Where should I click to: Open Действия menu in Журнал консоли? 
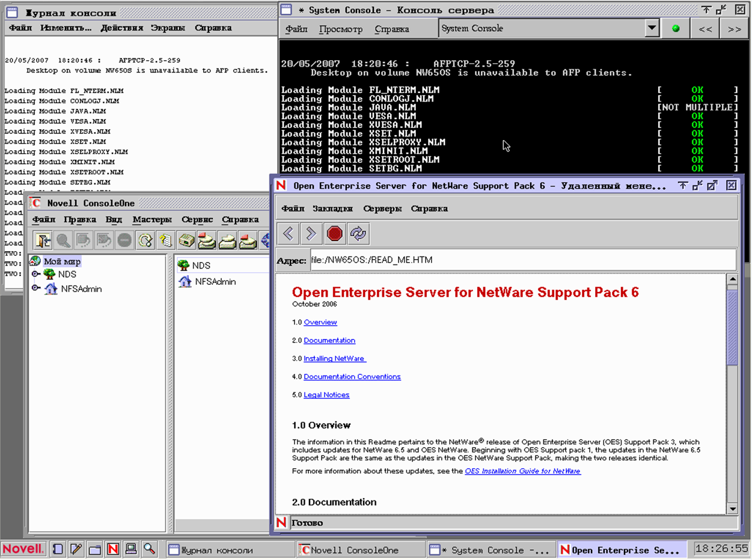tap(122, 28)
